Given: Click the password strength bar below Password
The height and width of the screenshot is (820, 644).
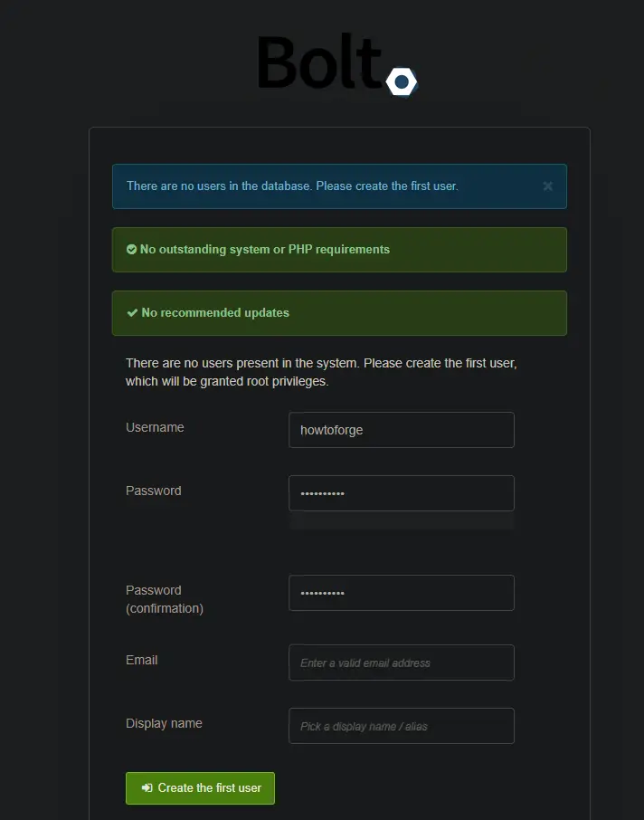Looking at the screenshot, I should click(x=401, y=520).
